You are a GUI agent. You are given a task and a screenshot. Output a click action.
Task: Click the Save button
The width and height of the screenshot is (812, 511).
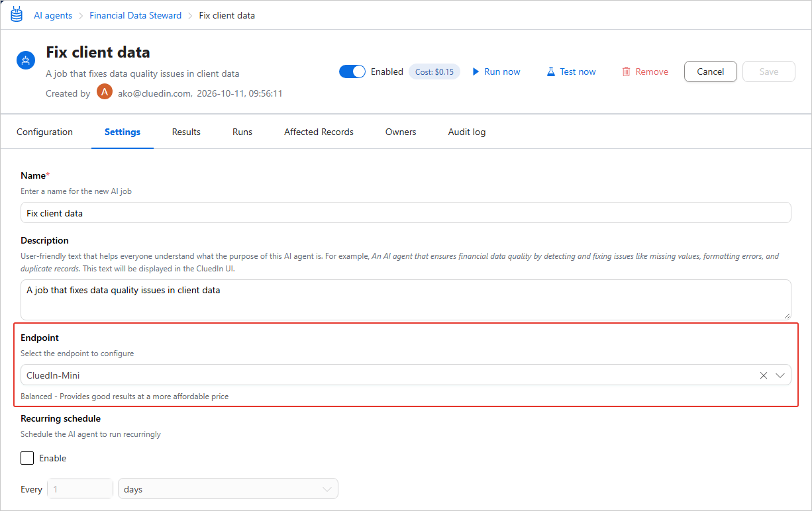click(769, 71)
